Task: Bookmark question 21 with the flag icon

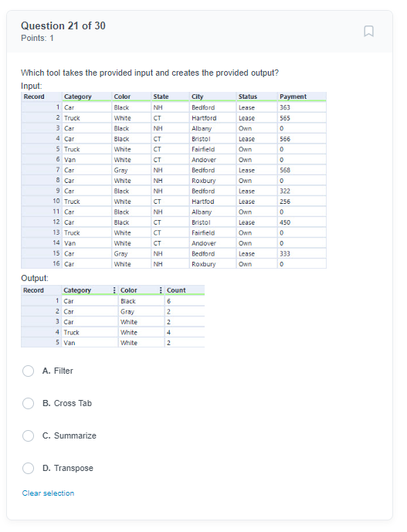Action: [368, 31]
